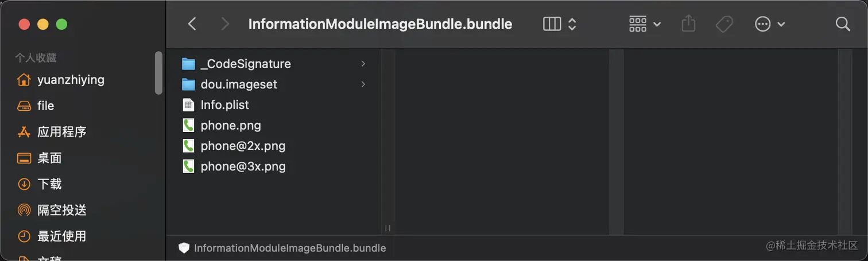Screen dimensions: 868x261
Task: Select the phone.png file icon
Action: 188,126
